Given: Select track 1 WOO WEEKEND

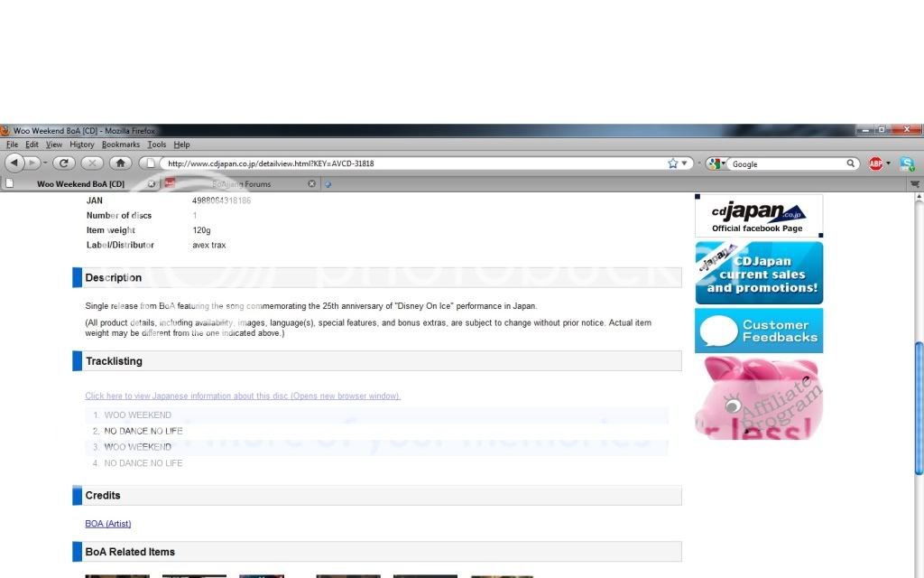Looking at the screenshot, I should pyautogui.click(x=138, y=415).
